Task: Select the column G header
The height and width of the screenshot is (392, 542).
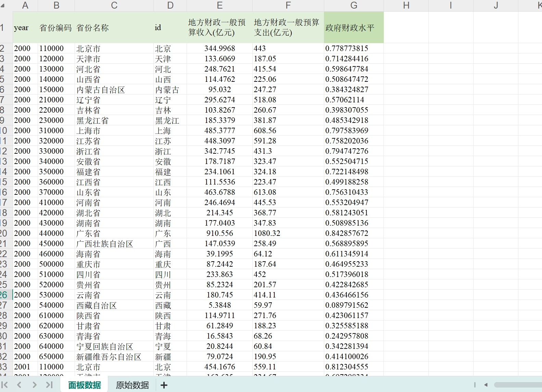Action: pos(354,5)
